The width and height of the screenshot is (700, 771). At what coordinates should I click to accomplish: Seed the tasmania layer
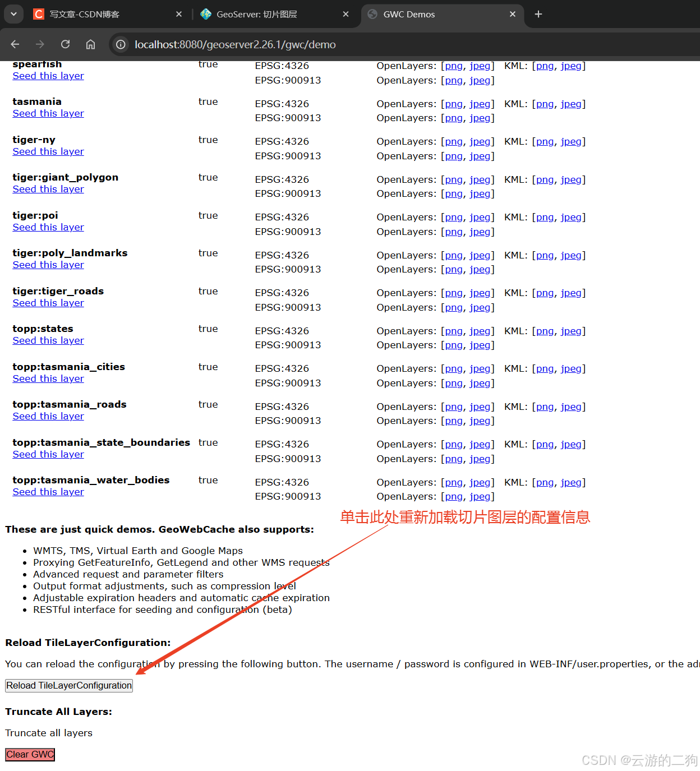[48, 113]
